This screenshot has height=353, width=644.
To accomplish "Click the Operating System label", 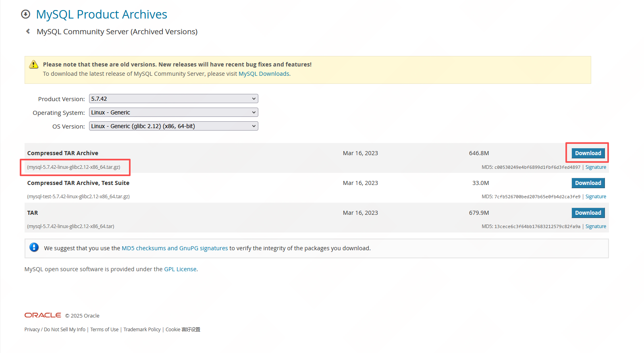I will pos(58,113).
